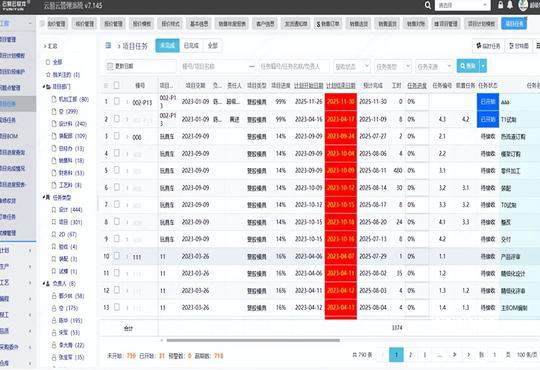
Task: Tick the select-all checkbox in table header
Action: point(116,85)
